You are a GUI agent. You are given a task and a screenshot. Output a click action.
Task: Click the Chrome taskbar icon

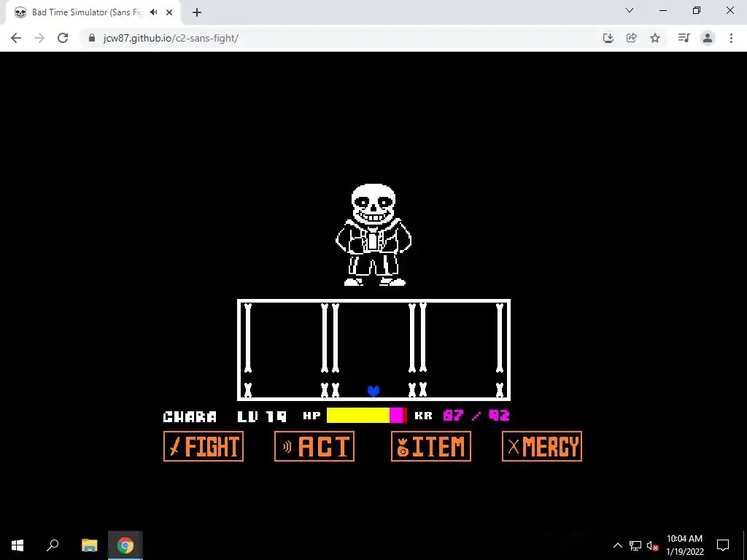(x=125, y=545)
